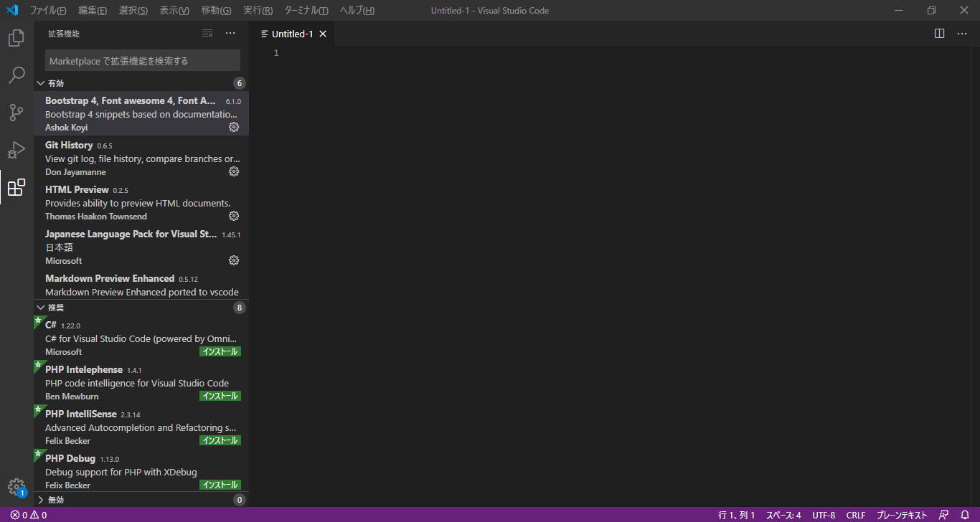
Task: Collapse the 推奨 section
Action: pos(141,308)
